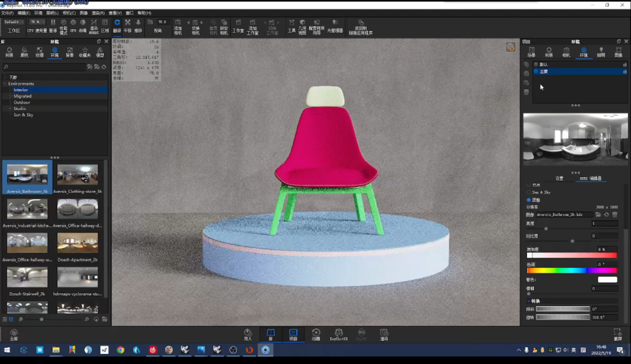Open the Animation (动画) panel icon
631x364 pixels.
316,334
